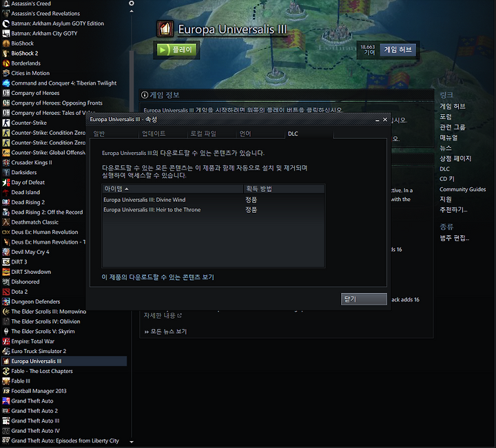Open the 모든 뉴스 보기 link

[165, 332]
